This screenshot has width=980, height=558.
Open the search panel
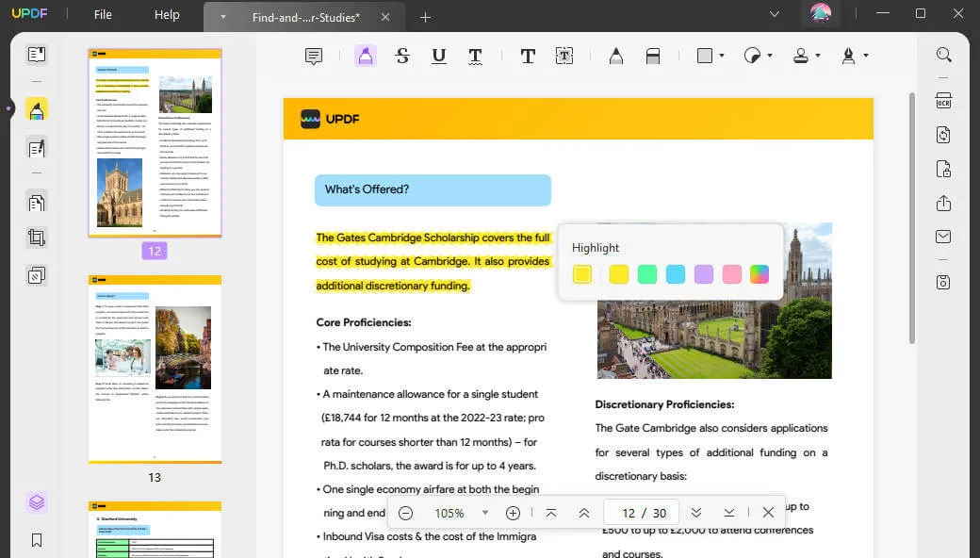coord(943,55)
